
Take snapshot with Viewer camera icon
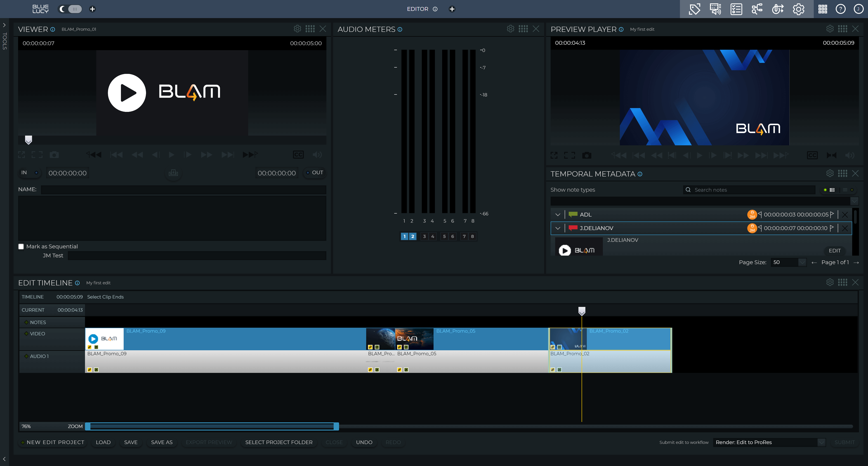(x=54, y=155)
